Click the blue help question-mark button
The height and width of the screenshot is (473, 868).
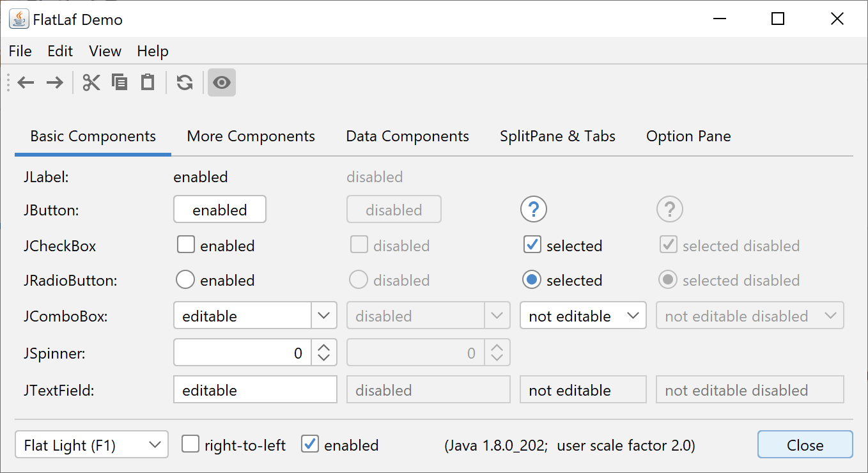(x=534, y=209)
